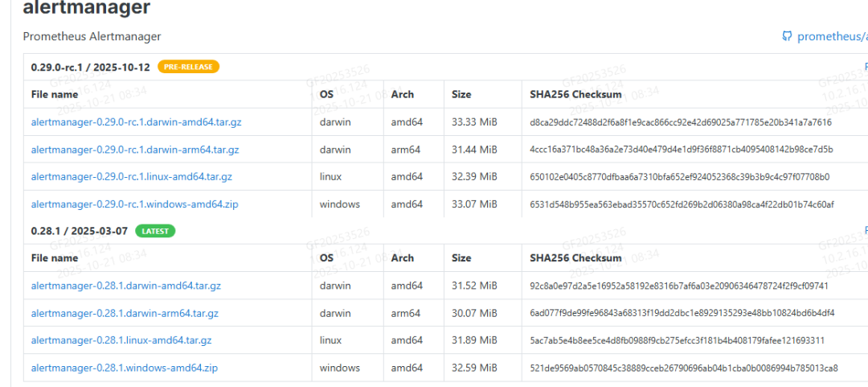Screen dimensions: 868x387
Task: Click the 33.07 MiB size cell
Action: click(x=474, y=204)
